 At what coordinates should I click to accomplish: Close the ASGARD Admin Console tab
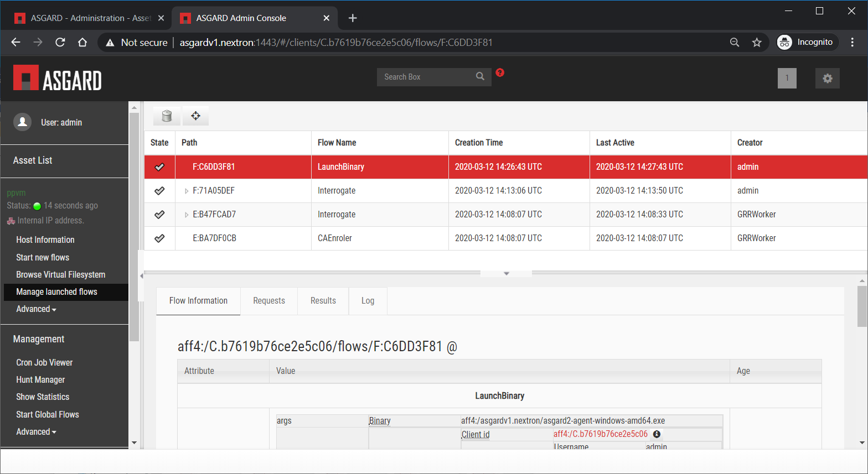327,18
